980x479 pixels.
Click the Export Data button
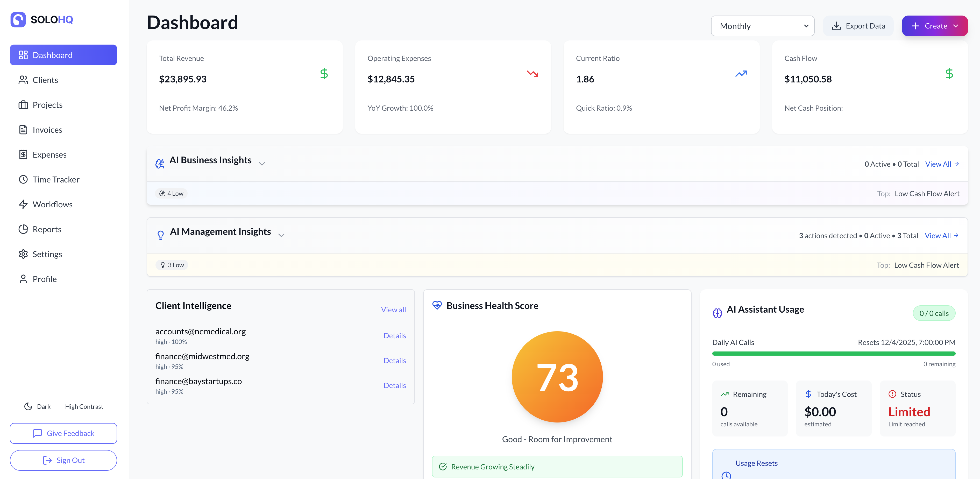pos(858,26)
